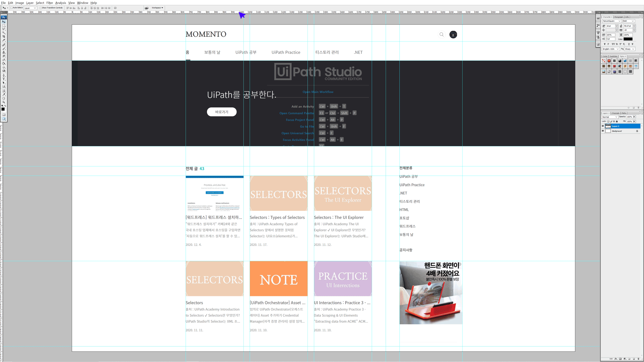Open the Filter menu
Image resolution: width=644 pixels, height=362 pixels.
[x=50, y=3]
